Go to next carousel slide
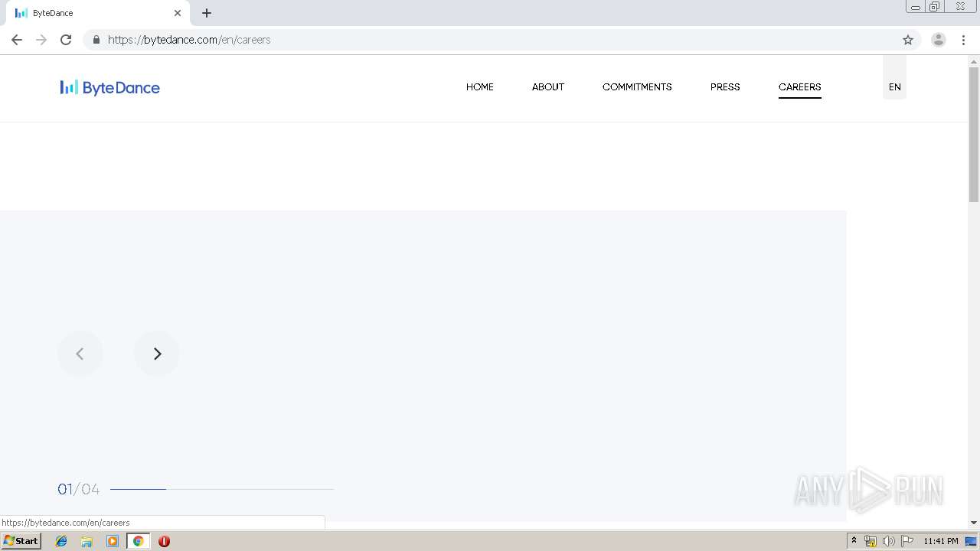Image resolution: width=980 pixels, height=551 pixels. pos(157,354)
